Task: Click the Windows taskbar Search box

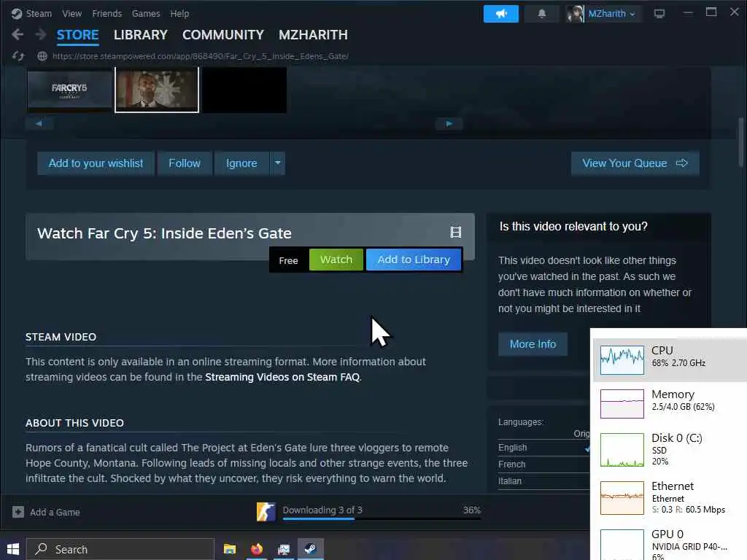Action: pyautogui.click(x=120, y=549)
